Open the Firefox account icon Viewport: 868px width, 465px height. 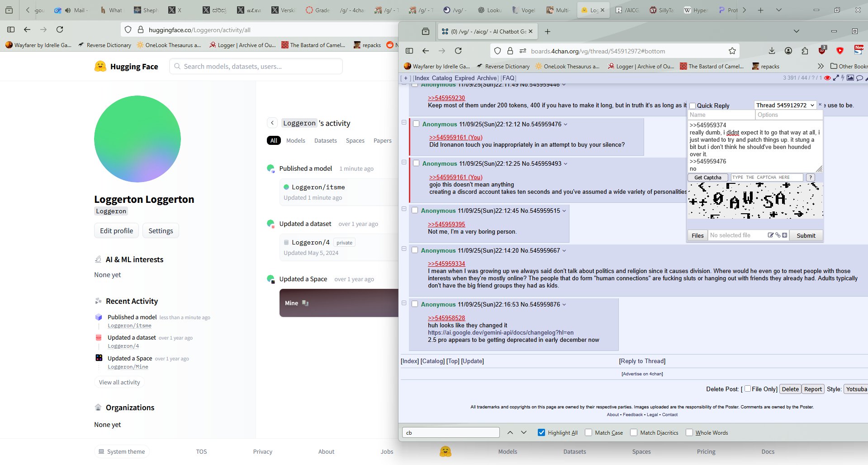point(788,51)
